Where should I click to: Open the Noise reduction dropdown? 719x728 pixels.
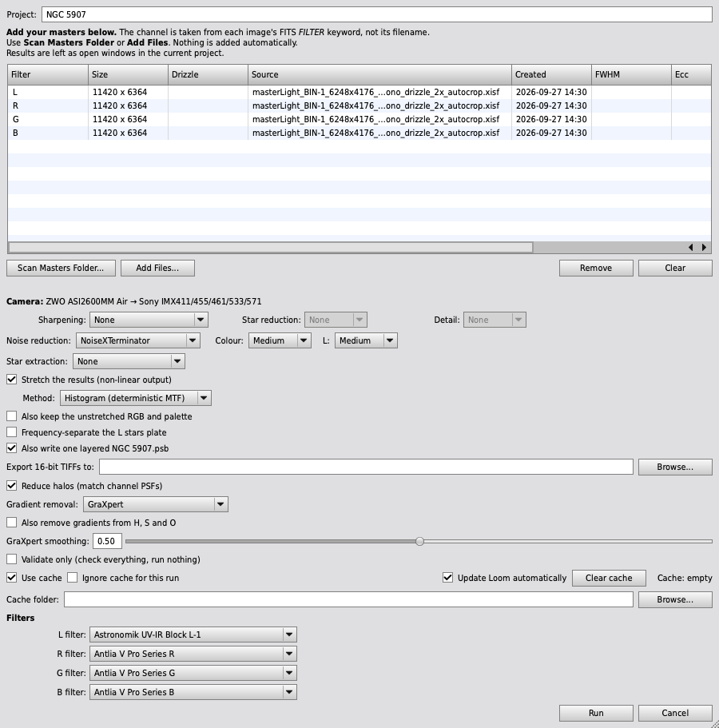138,340
